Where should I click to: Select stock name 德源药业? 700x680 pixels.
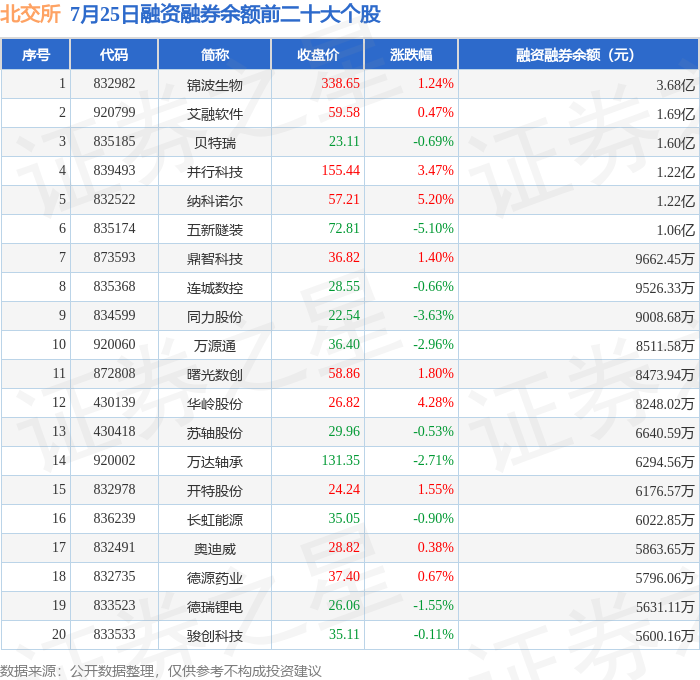click(x=215, y=578)
